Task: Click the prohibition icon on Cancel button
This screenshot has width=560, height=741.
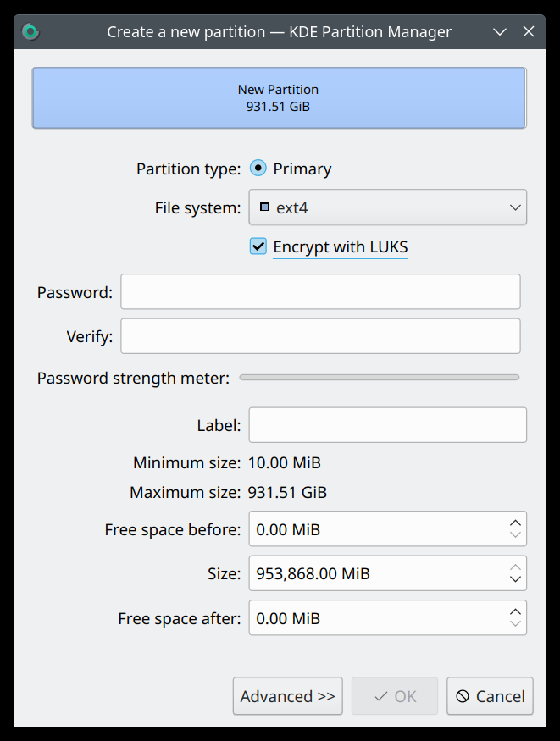Action: pos(463,696)
